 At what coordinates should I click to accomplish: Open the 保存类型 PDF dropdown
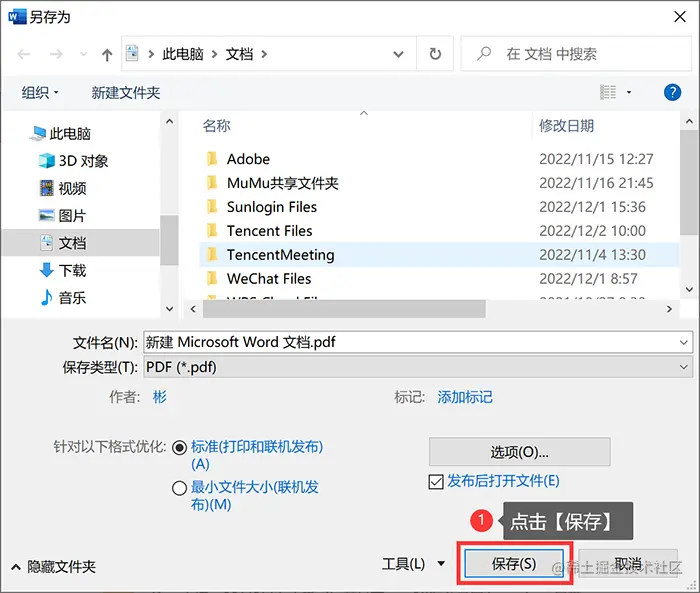(418, 367)
